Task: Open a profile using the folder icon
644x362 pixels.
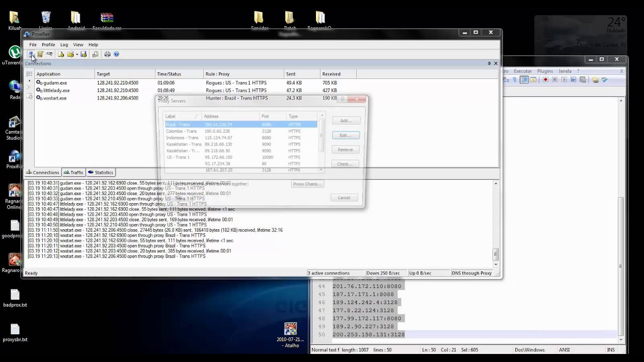Action: coord(70,54)
